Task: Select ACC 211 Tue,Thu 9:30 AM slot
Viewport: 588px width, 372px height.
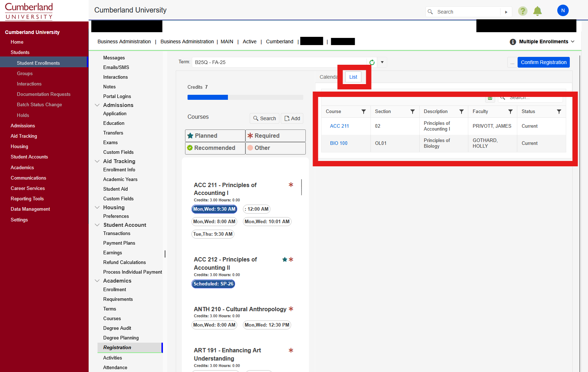Action: point(213,234)
